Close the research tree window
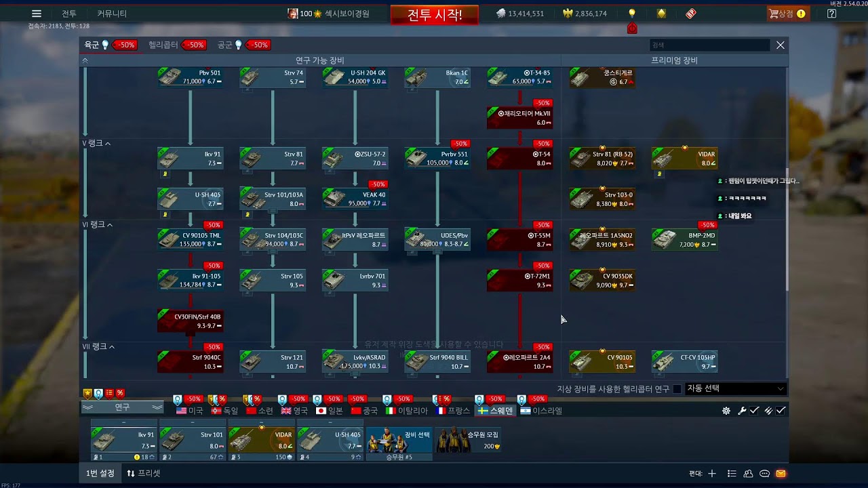The height and width of the screenshot is (488, 868). click(x=781, y=45)
